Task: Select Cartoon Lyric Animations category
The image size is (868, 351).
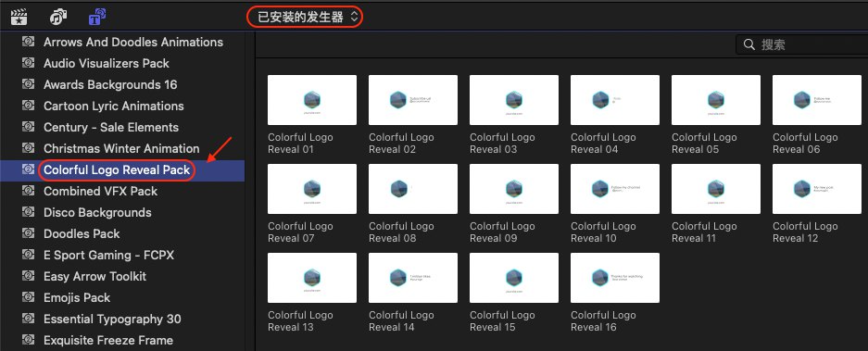Action: pyautogui.click(x=114, y=106)
